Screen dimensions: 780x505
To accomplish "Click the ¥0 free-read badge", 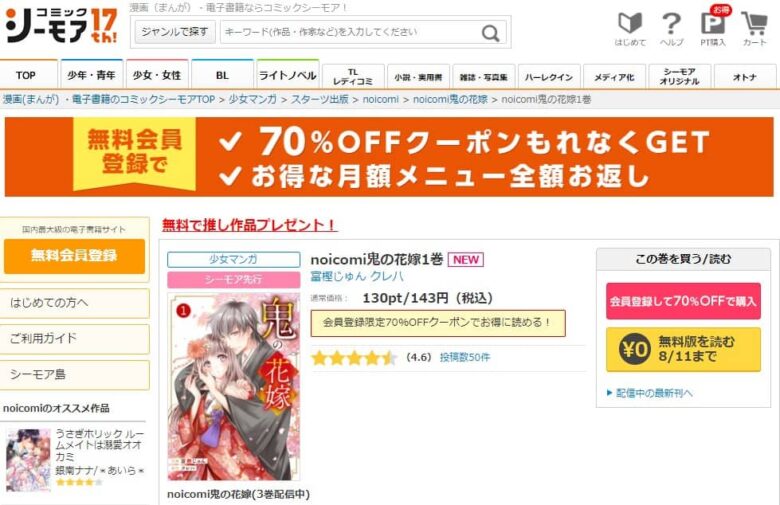I will (634, 349).
